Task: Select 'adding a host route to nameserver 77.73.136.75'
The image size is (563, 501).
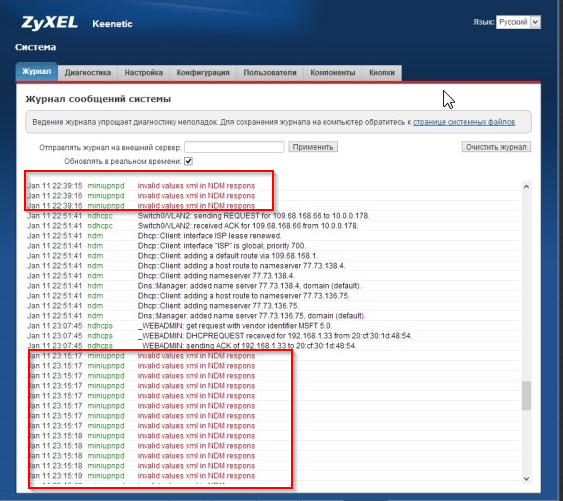Action: (273, 296)
